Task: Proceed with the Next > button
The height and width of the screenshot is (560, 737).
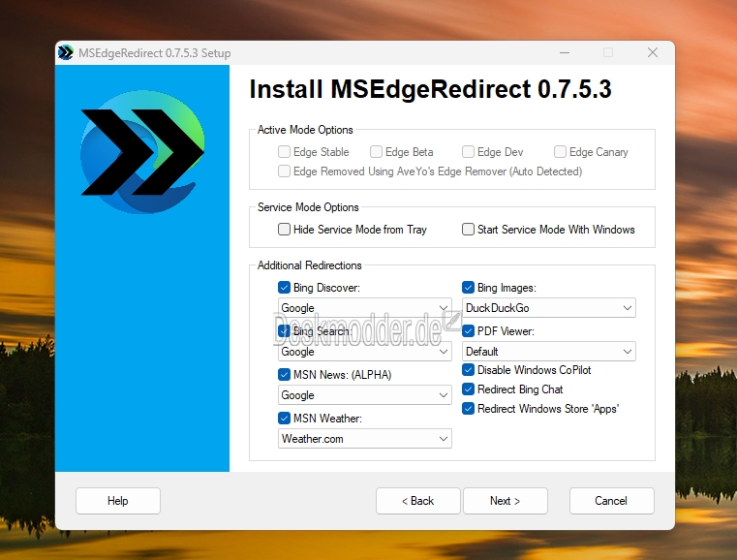Action: [506, 501]
